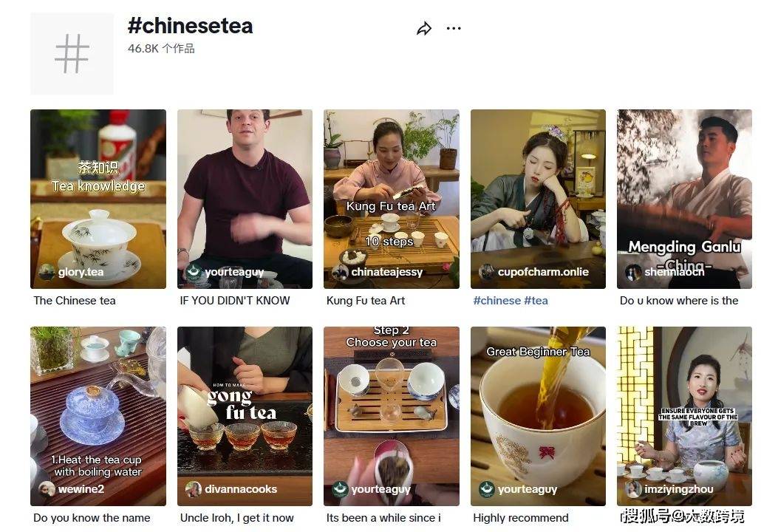The height and width of the screenshot is (532, 761).
Task: Open the Step 2 Choose your tea video
Action: coord(391,416)
